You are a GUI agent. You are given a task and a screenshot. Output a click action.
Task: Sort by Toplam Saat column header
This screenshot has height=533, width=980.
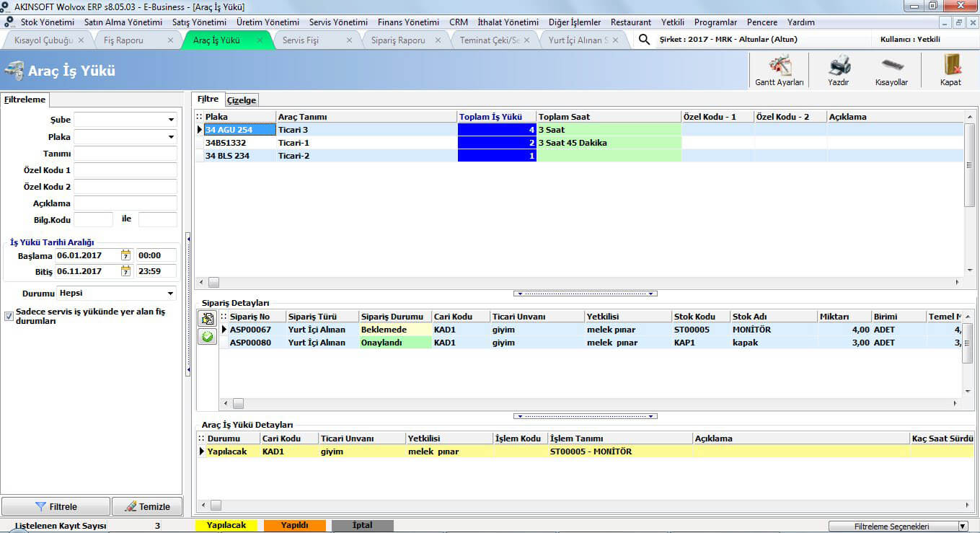609,117
